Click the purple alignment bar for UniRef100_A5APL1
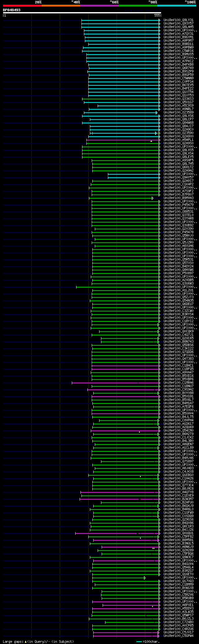Image resolution: width=199 pixels, height=644 pixels. click(123, 140)
